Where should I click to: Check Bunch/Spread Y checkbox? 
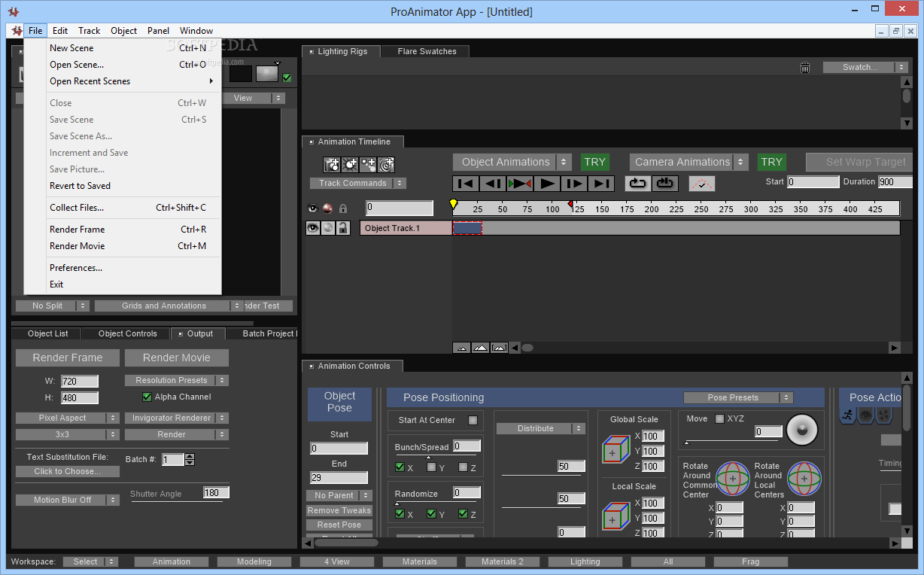click(x=431, y=467)
